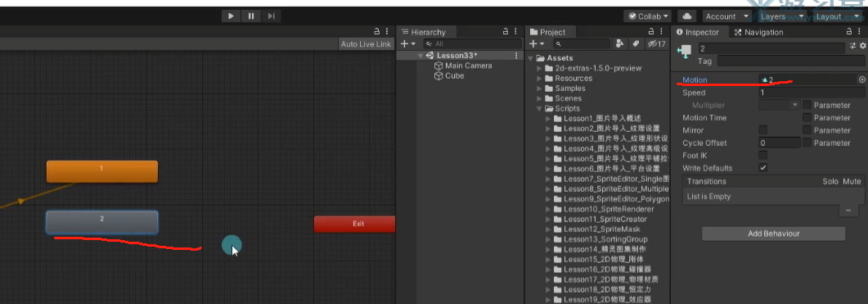Viewport: 868px width, 304px height.
Task: Click the Tag input field
Action: 791,61
